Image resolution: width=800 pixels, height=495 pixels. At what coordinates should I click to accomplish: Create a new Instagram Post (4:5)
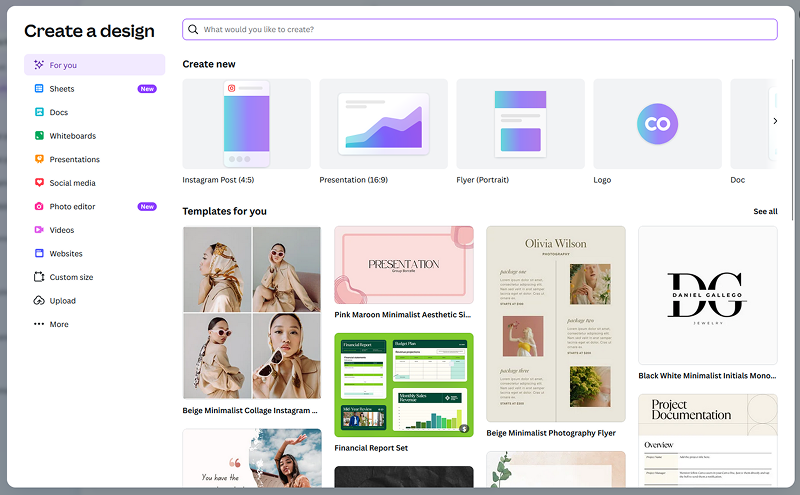246,124
